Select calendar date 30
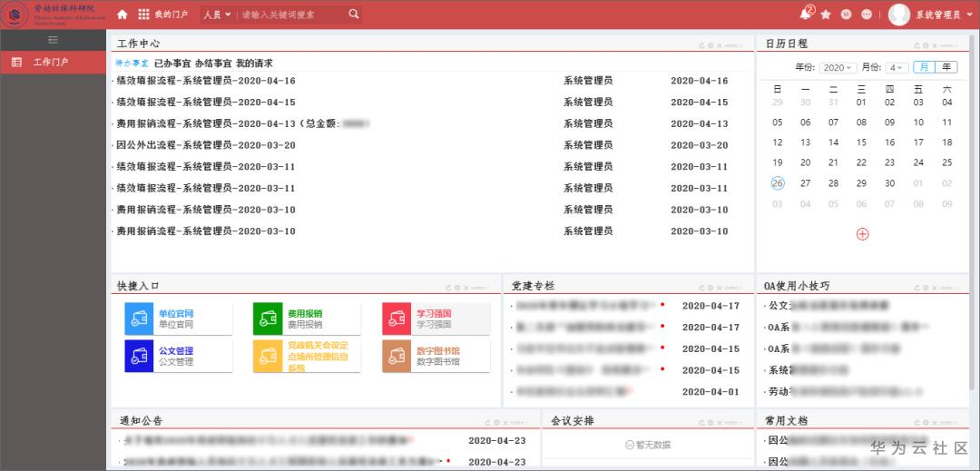 pyautogui.click(x=890, y=183)
